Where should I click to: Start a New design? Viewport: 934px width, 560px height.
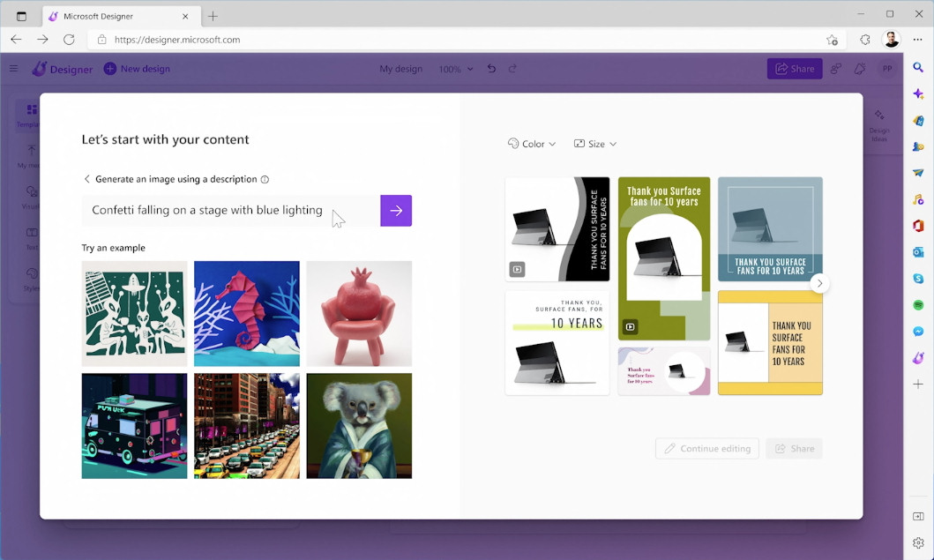point(137,69)
